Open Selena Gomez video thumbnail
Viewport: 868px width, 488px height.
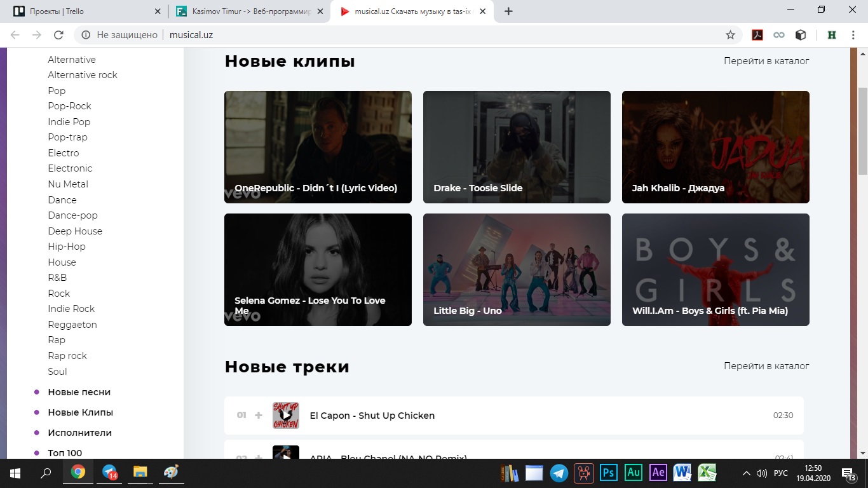318,269
